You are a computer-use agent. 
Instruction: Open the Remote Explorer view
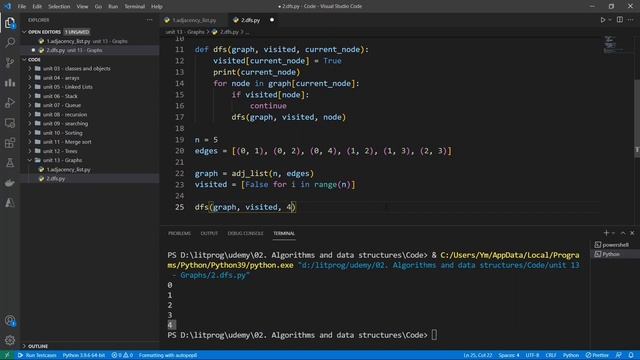pyautogui.click(x=10, y=123)
